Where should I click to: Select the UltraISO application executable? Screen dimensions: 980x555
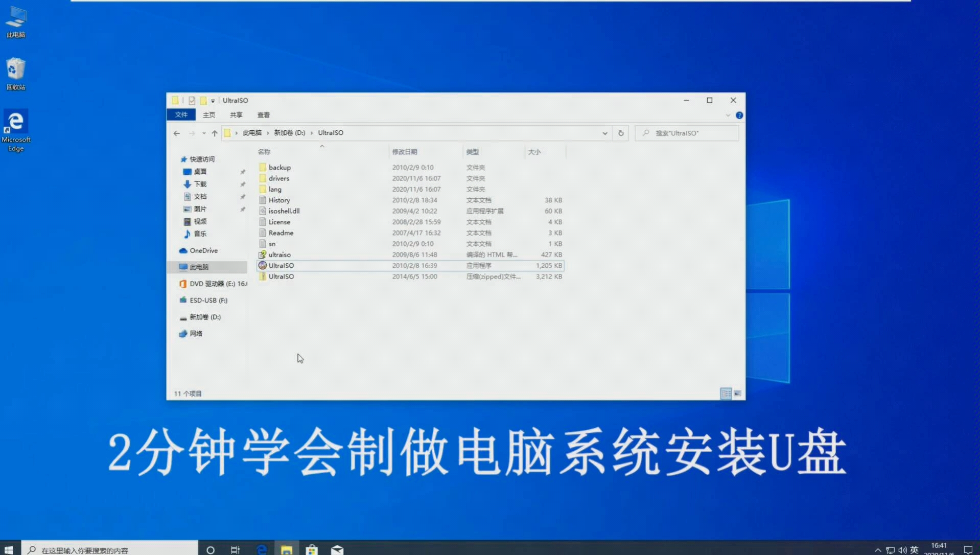(x=410, y=266)
